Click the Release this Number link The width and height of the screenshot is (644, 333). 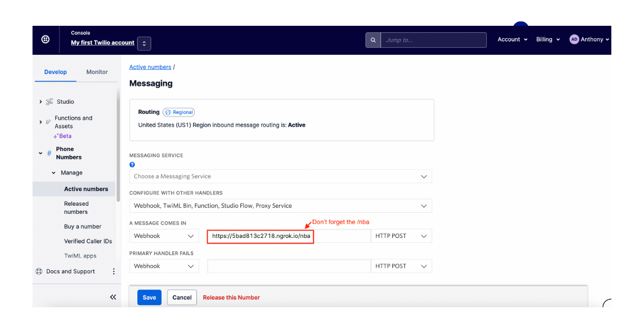(x=231, y=298)
